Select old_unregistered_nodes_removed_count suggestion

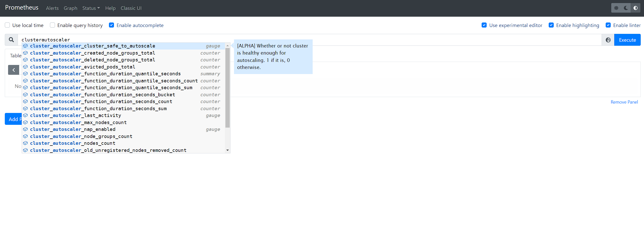coord(123,150)
